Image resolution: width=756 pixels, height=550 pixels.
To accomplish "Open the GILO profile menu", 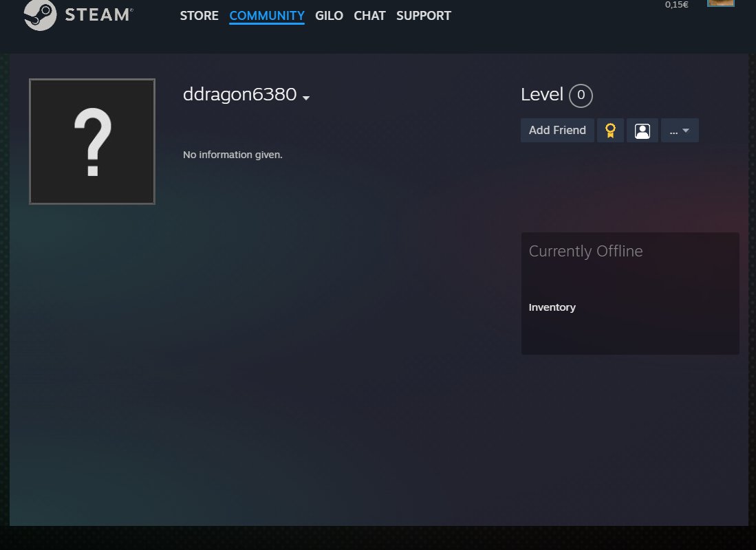I will point(329,15).
